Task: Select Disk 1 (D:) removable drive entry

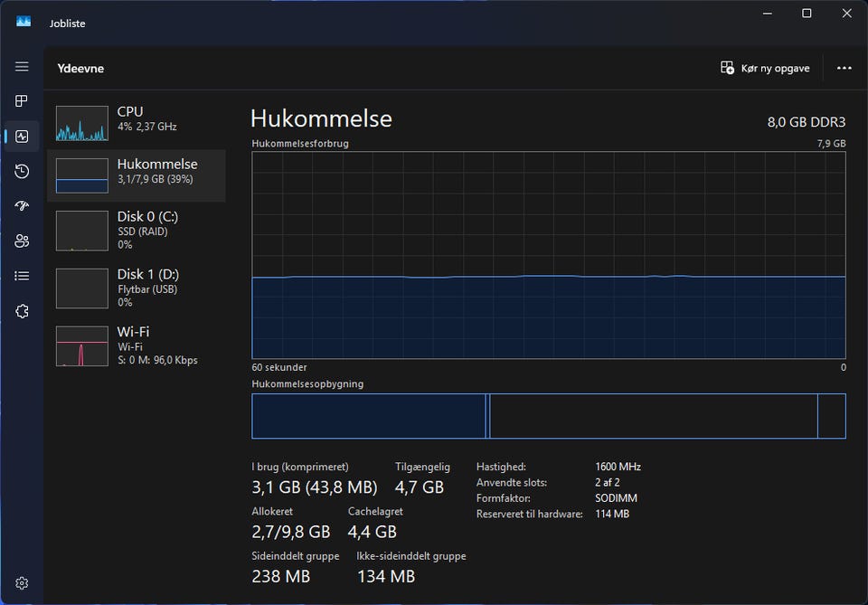Action: pos(136,288)
